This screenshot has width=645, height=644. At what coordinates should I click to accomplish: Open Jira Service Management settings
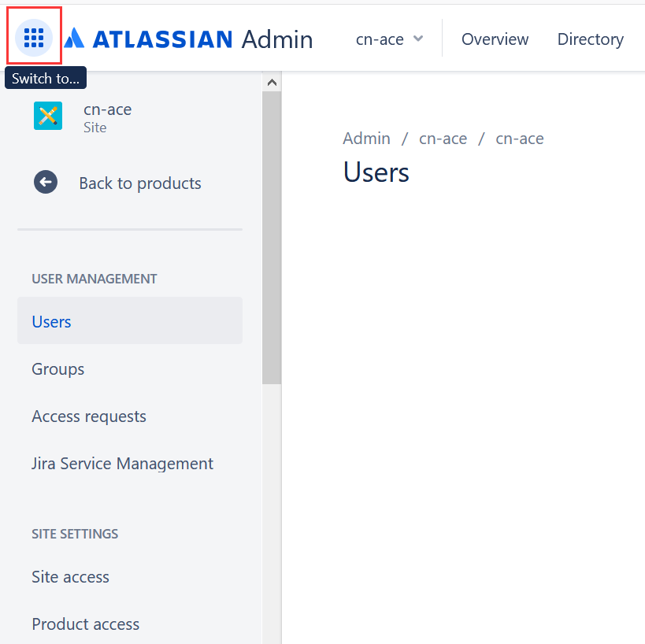122,463
